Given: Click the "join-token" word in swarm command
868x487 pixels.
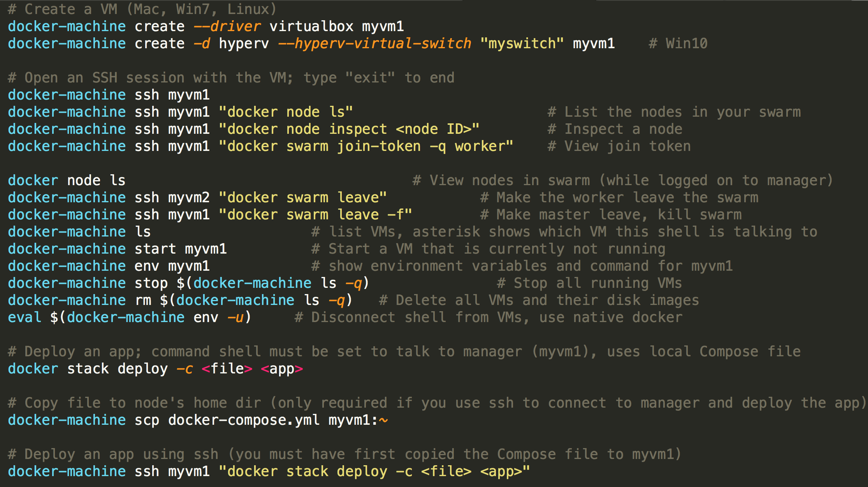Looking at the screenshot, I should [379, 146].
